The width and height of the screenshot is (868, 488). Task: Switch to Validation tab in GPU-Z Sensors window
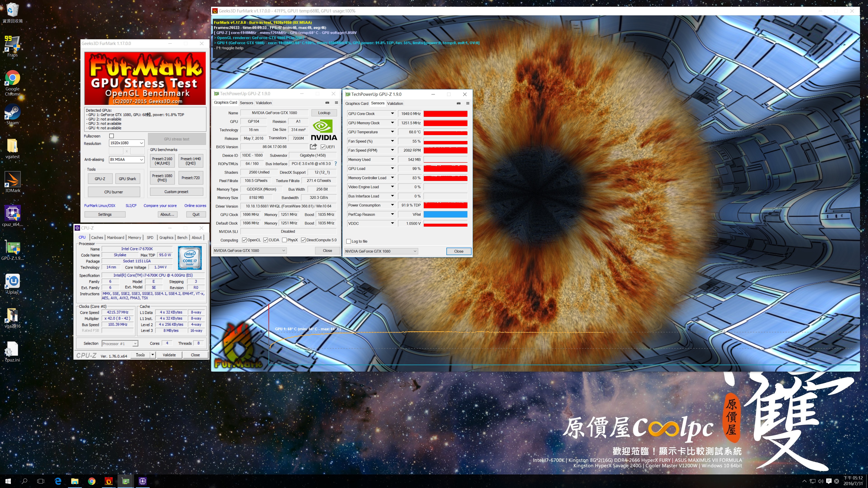(x=395, y=103)
